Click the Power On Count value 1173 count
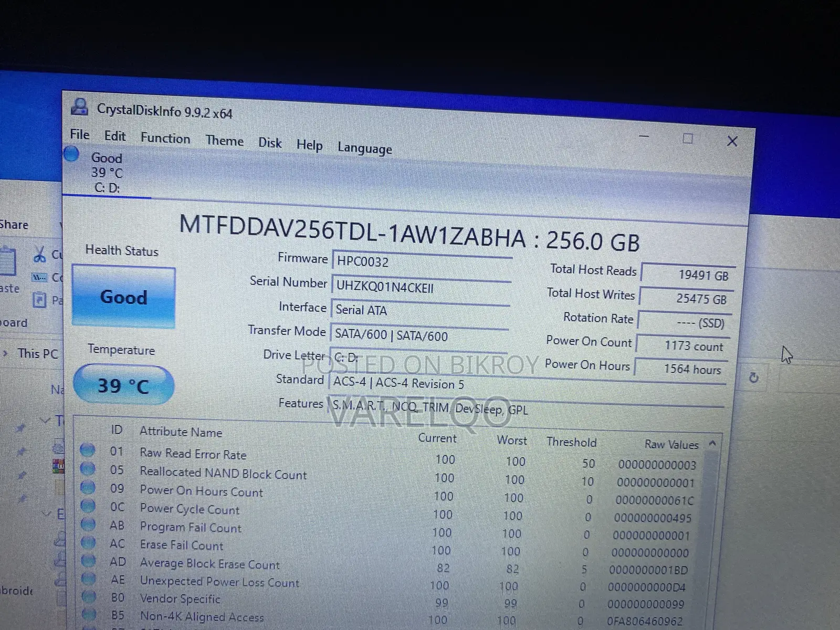 coord(683,345)
